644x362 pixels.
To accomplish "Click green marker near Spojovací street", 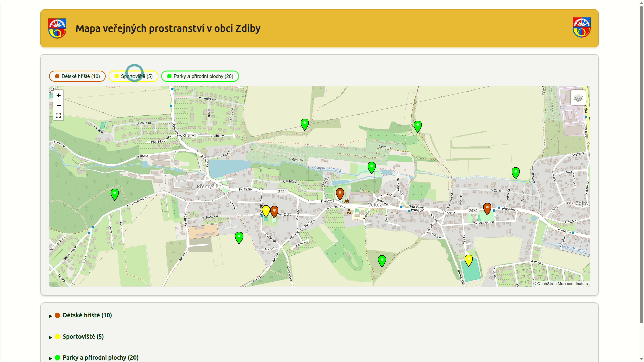I will (x=516, y=173).
